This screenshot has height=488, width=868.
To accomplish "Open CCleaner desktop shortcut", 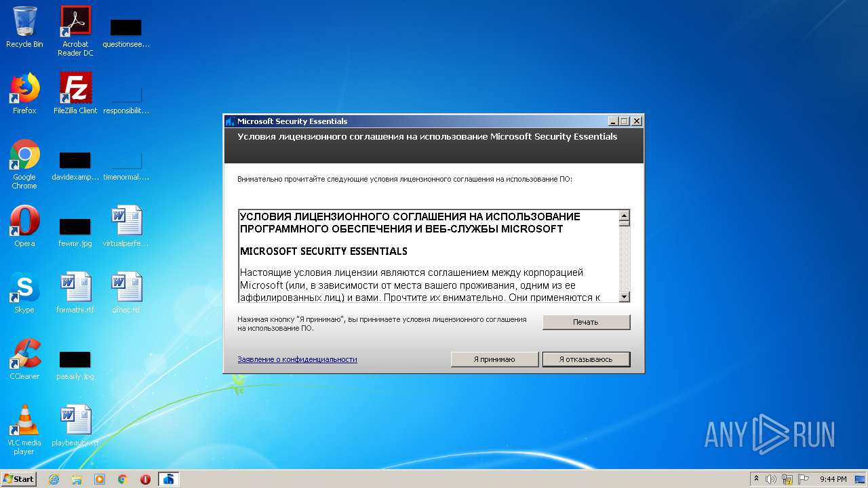I will tap(24, 359).
